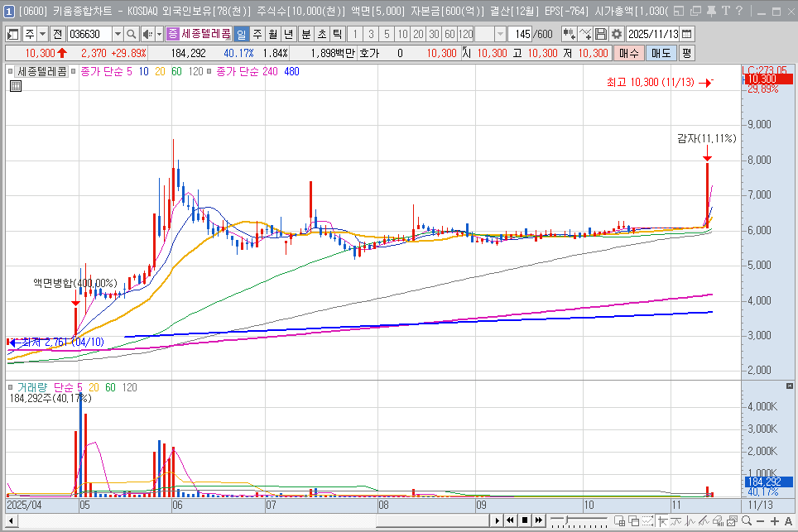
Task: Click the rewind playback button
Action: [510, 520]
